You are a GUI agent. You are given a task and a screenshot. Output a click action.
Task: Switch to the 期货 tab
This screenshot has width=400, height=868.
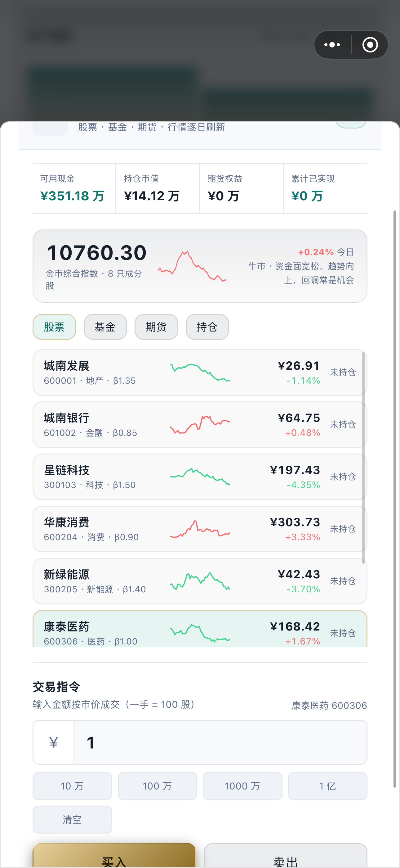156,327
